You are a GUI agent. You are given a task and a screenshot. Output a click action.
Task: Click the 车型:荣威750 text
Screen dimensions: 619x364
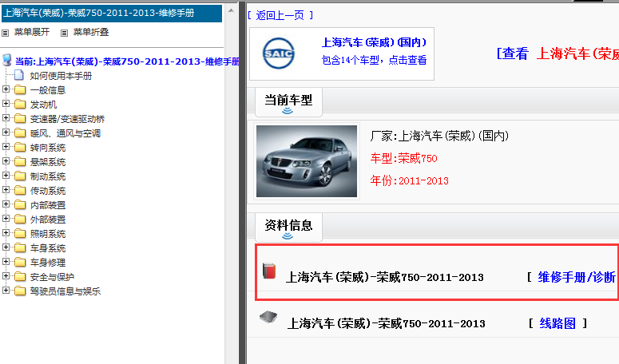[x=404, y=159]
